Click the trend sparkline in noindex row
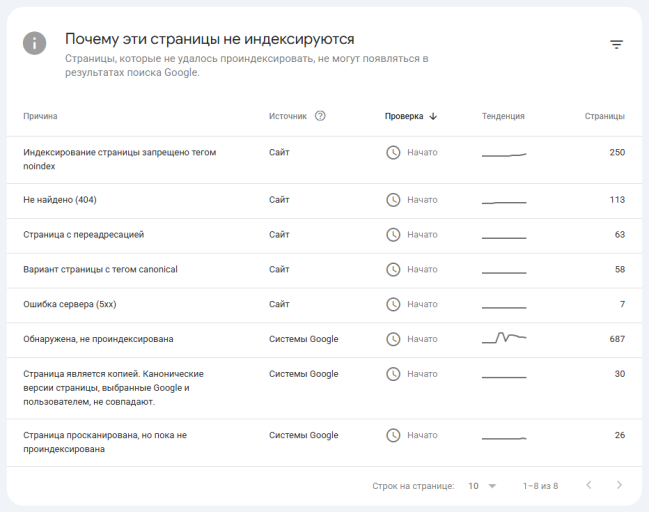Image resolution: width=649 pixels, height=512 pixels. pyautogui.click(x=504, y=155)
